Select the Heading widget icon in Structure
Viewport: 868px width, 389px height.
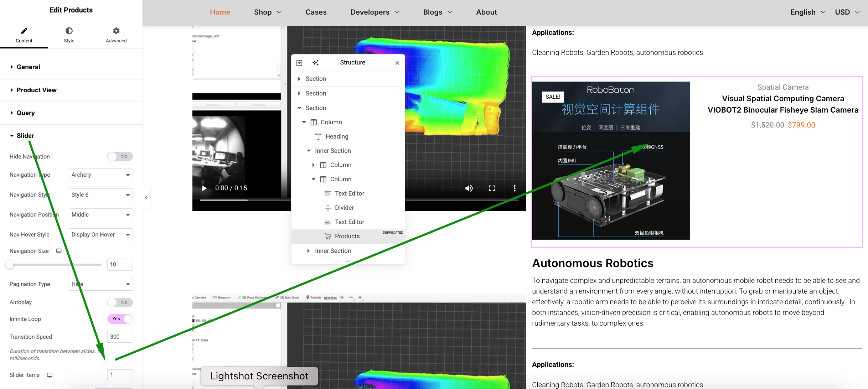(x=318, y=136)
